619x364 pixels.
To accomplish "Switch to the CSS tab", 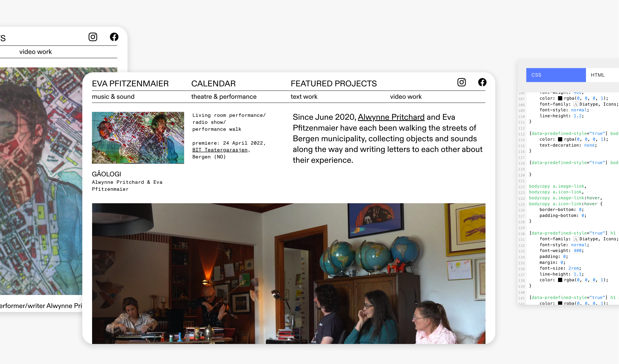I will click(x=556, y=75).
